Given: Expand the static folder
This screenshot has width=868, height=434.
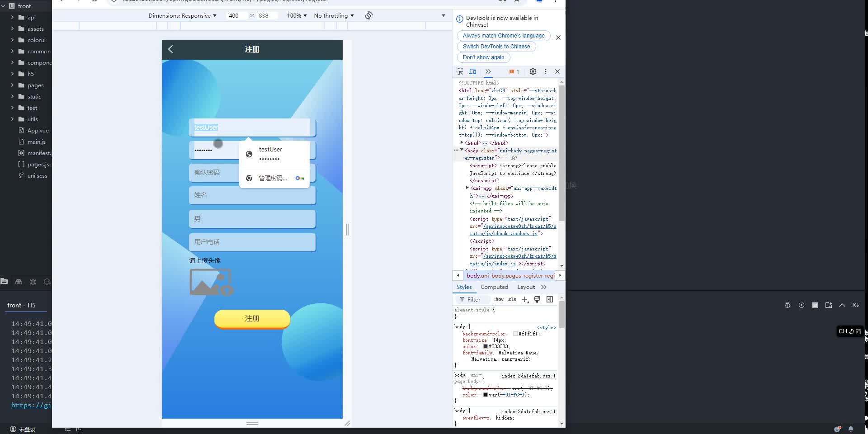Looking at the screenshot, I should click(12, 96).
